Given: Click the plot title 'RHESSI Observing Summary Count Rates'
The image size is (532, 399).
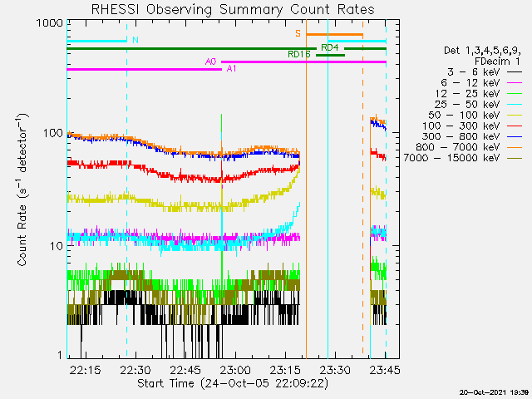Looking at the screenshot, I should 233,9.
